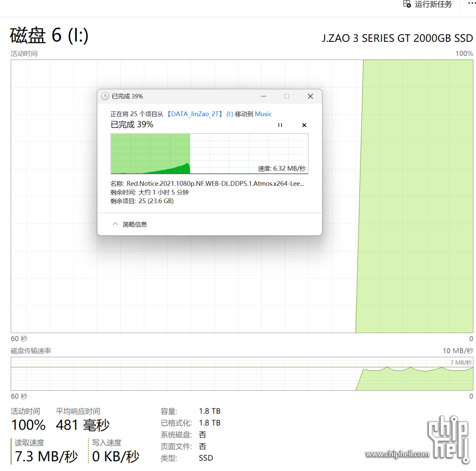Click the 运行新任务 button
Screen dimensions: 476x471
427,4
